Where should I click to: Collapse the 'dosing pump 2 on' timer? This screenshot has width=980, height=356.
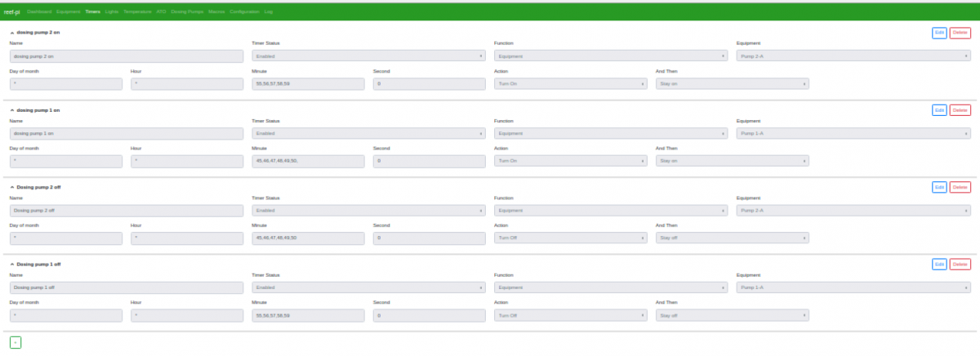pos(11,33)
